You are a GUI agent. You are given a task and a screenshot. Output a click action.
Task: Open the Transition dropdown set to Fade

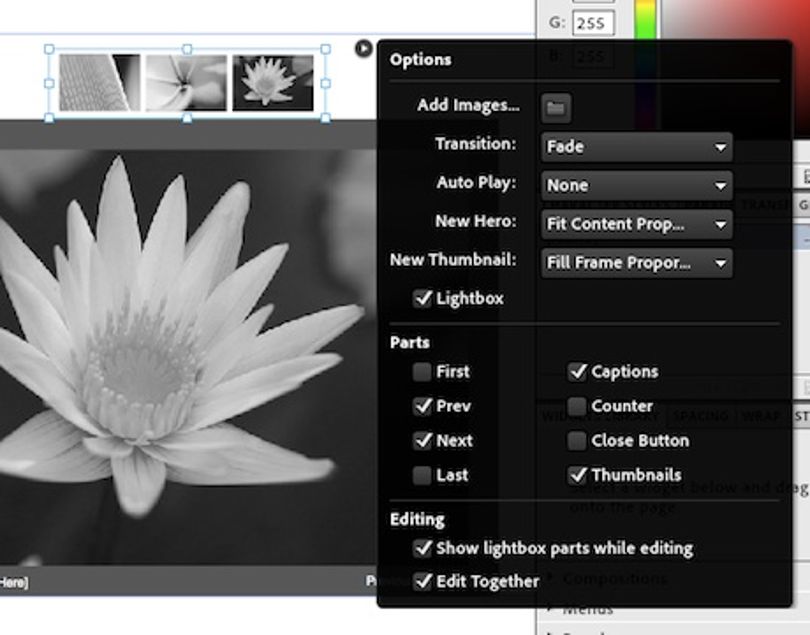coord(636,147)
